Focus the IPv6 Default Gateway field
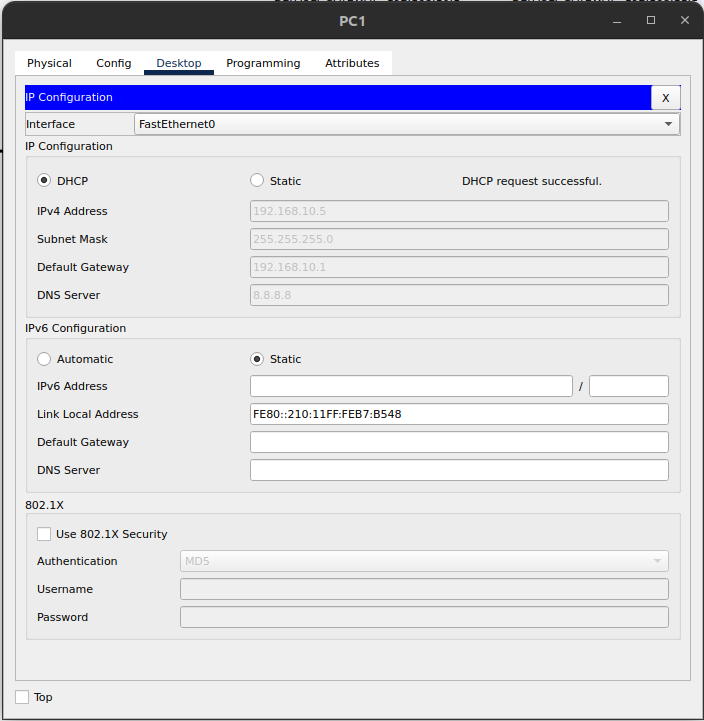The height and width of the screenshot is (721, 704). pos(459,442)
